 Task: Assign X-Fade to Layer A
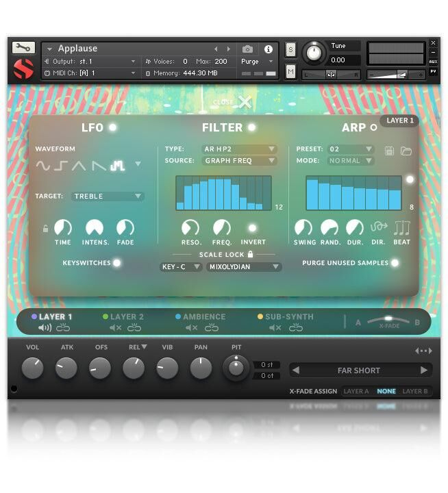356,391
